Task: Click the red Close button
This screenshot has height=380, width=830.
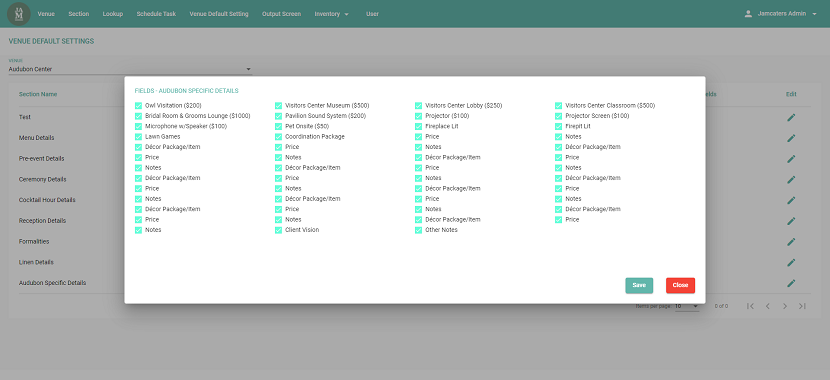Action: (x=680, y=285)
